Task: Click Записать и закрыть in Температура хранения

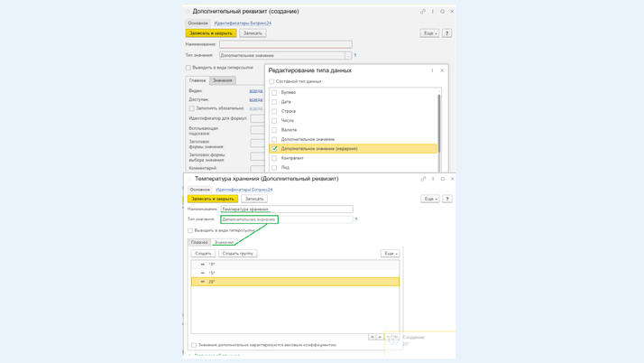Action: (x=213, y=199)
